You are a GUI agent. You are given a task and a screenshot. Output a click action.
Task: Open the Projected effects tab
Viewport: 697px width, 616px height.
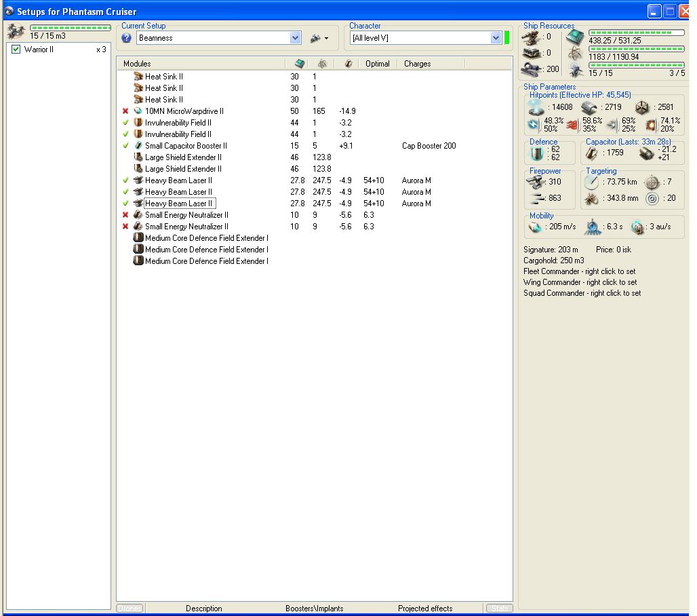click(425, 609)
